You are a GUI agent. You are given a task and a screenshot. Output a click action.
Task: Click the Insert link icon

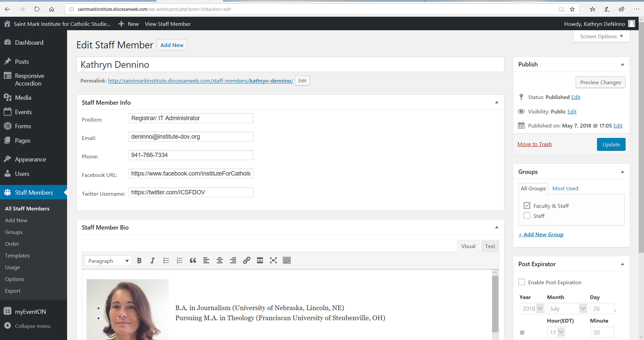247,260
